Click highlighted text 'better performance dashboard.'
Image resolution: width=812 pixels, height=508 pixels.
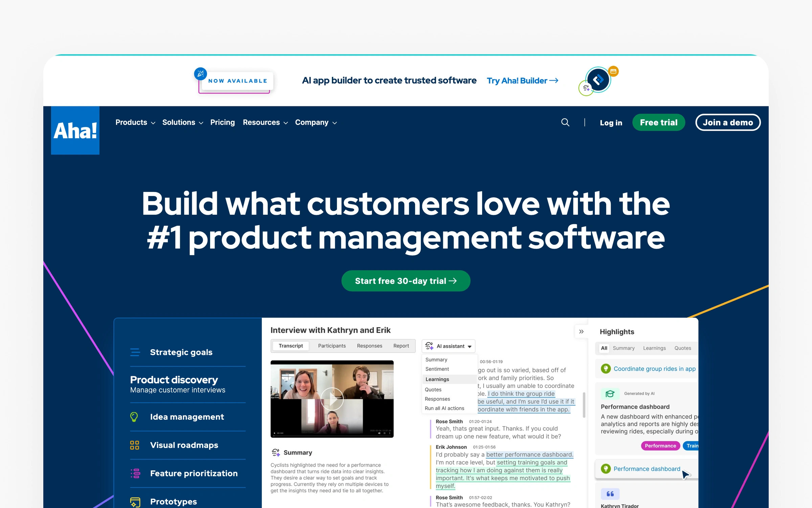coord(529,454)
